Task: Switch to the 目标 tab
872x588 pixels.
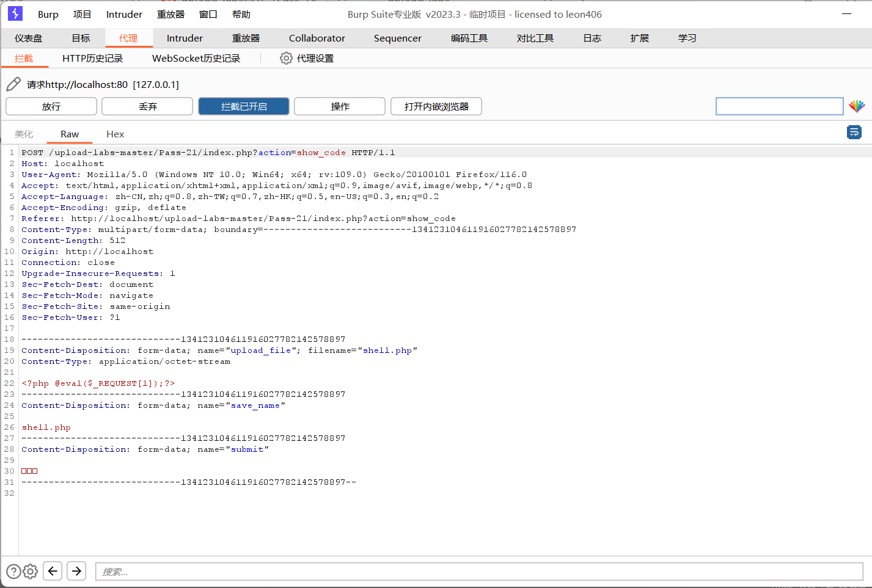Action: click(x=81, y=38)
